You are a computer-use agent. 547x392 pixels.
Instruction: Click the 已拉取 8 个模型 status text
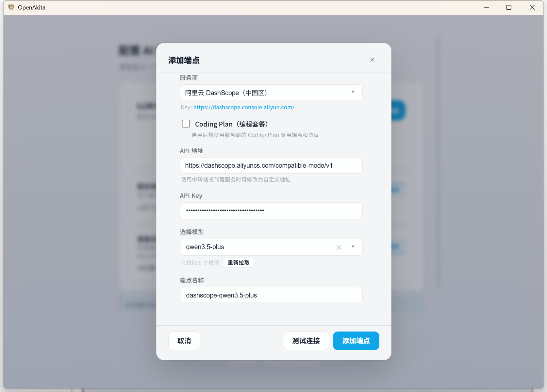click(200, 263)
